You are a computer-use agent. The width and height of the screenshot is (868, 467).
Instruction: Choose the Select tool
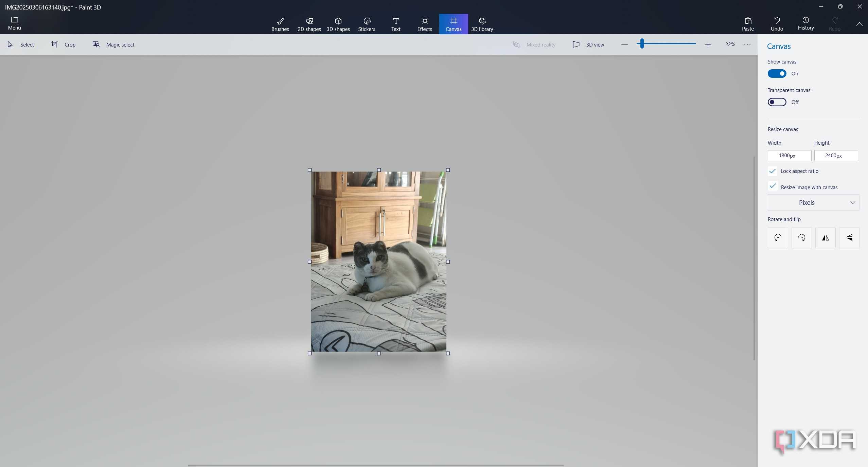[x=20, y=44]
